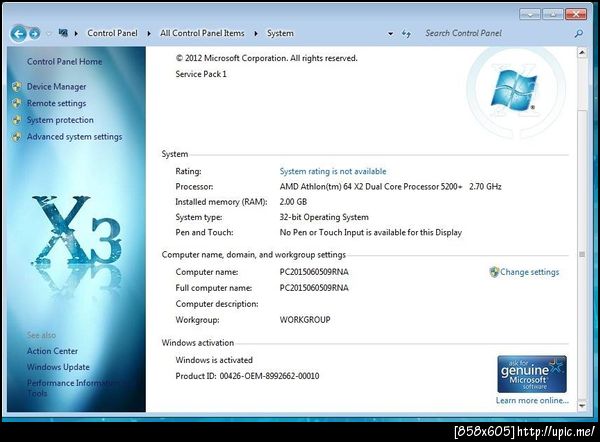Open Windows Update link
This screenshot has height=442, width=600.
(x=58, y=367)
